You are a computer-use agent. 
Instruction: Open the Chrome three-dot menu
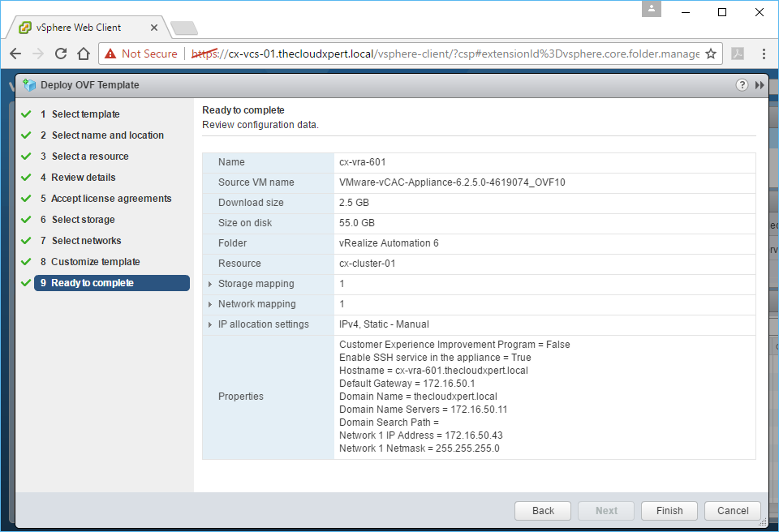tap(764, 54)
